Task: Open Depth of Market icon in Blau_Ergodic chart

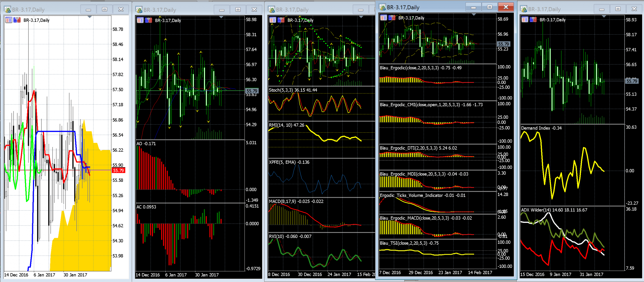Action: pyautogui.click(x=384, y=18)
